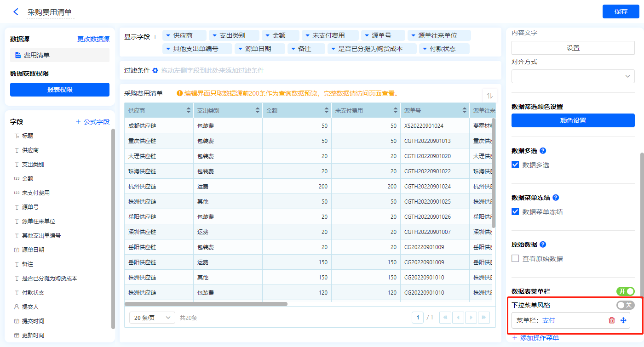Click the back arrow beside 采购费用清单
This screenshot has width=644, height=347.
pos(16,12)
